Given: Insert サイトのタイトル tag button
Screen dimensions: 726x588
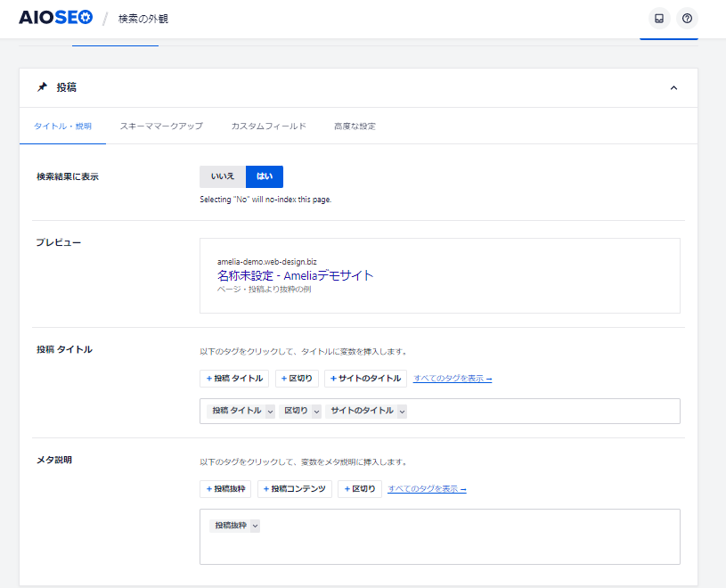Looking at the screenshot, I should 365,379.
